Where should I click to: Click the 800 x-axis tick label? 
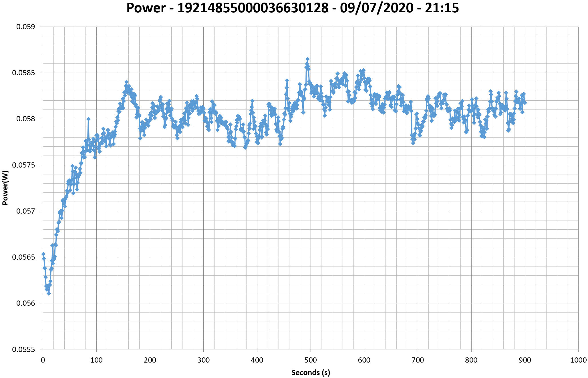click(x=471, y=360)
